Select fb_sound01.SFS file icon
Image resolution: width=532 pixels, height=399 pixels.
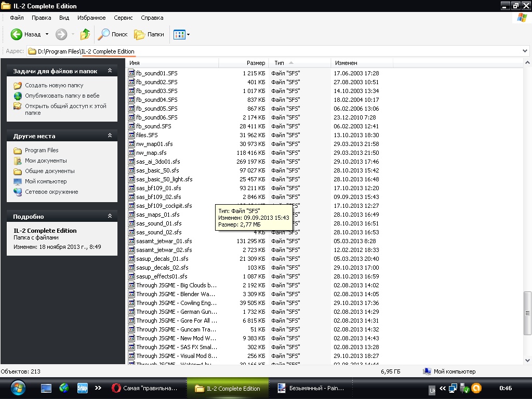point(131,73)
